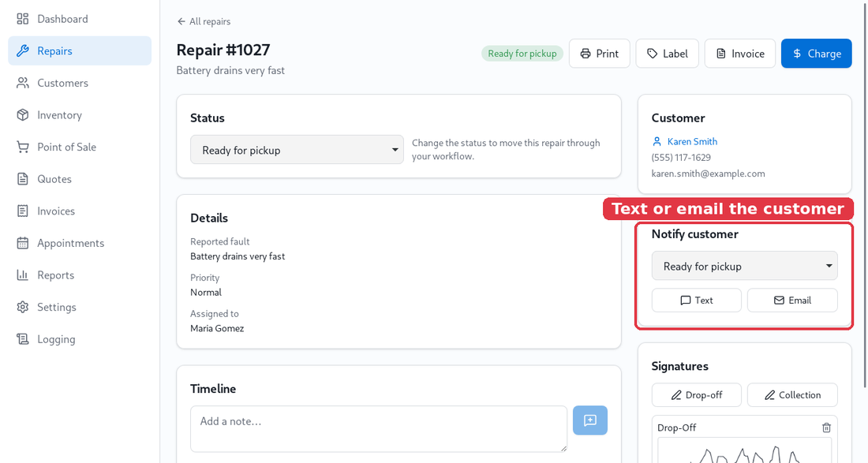
Task: Open the Status dropdown showing Ready for pickup
Action: (x=297, y=150)
